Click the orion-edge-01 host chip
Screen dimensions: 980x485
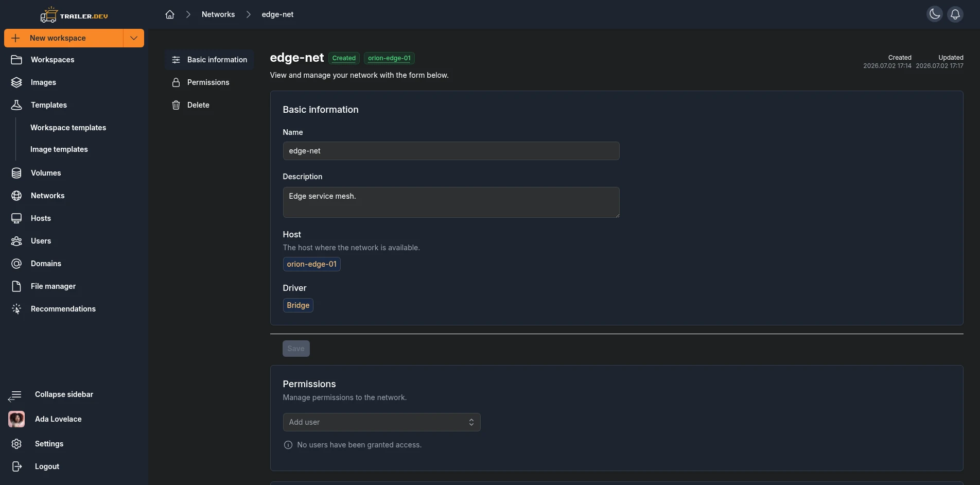point(311,264)
